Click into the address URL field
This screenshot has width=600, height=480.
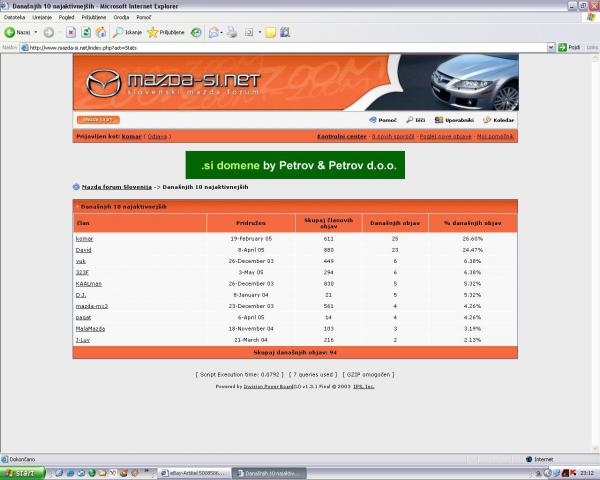pos(280,47)
